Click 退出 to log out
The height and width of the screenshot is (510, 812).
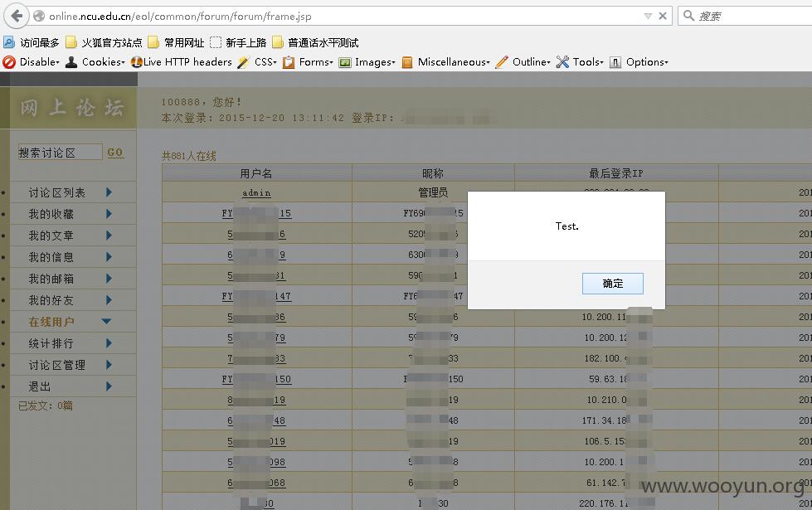[x=39, y=386]
